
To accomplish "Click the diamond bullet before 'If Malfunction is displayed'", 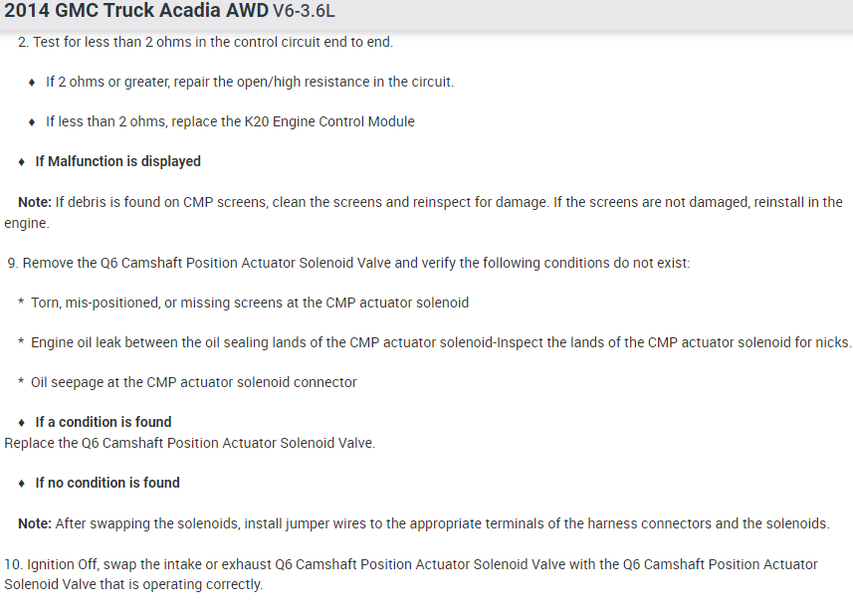I will click(23, 161).
